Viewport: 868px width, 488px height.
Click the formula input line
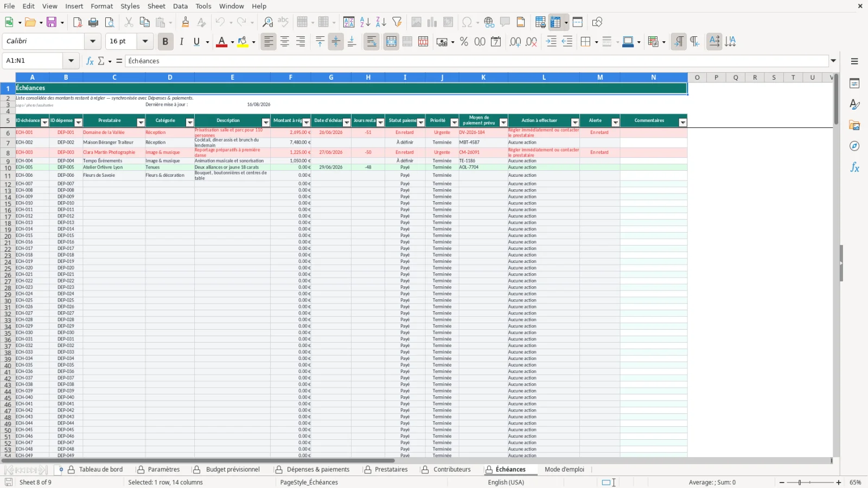click(476, 61)
